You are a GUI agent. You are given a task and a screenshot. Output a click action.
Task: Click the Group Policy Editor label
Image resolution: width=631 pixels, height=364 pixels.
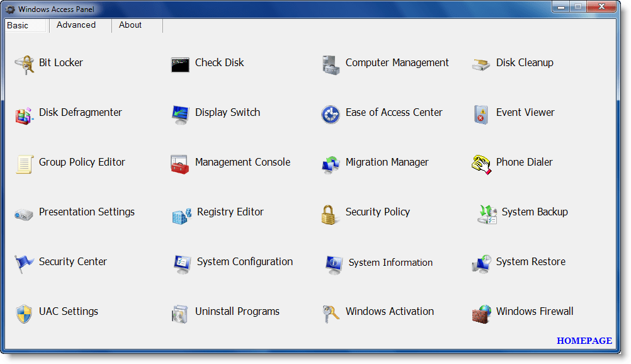82,162
